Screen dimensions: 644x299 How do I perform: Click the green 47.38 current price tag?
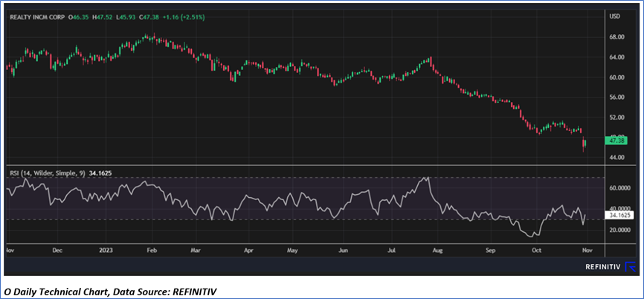616,139
